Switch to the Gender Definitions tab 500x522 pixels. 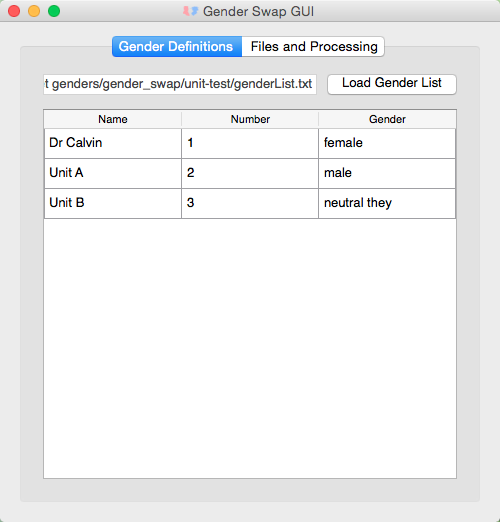point(177,46)
